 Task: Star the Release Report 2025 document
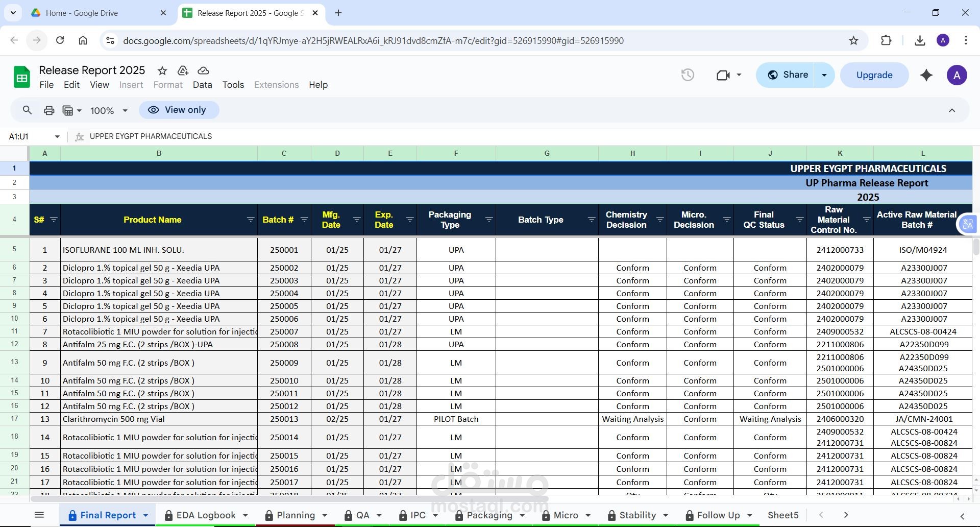(162, 70)
